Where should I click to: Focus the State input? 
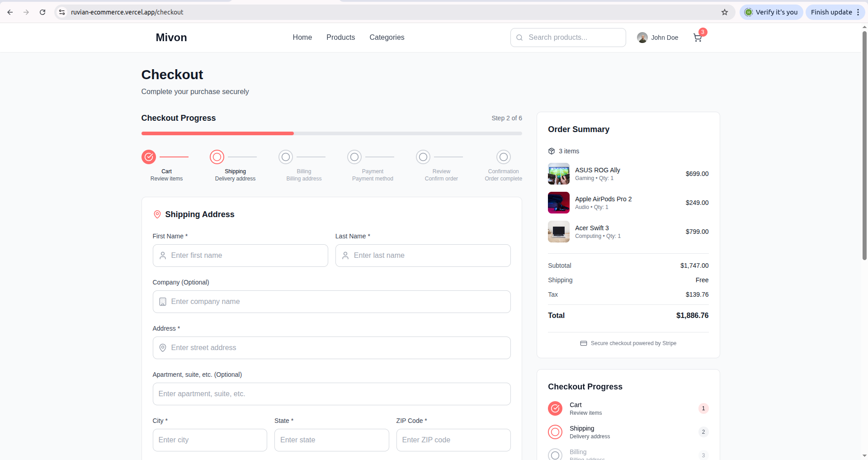tap(332, 440)
